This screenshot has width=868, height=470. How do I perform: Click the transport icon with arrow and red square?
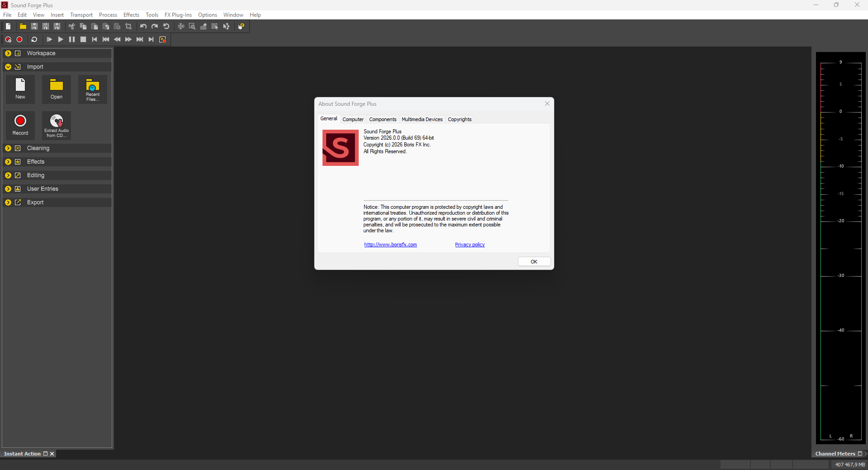[x=162, y=39]
